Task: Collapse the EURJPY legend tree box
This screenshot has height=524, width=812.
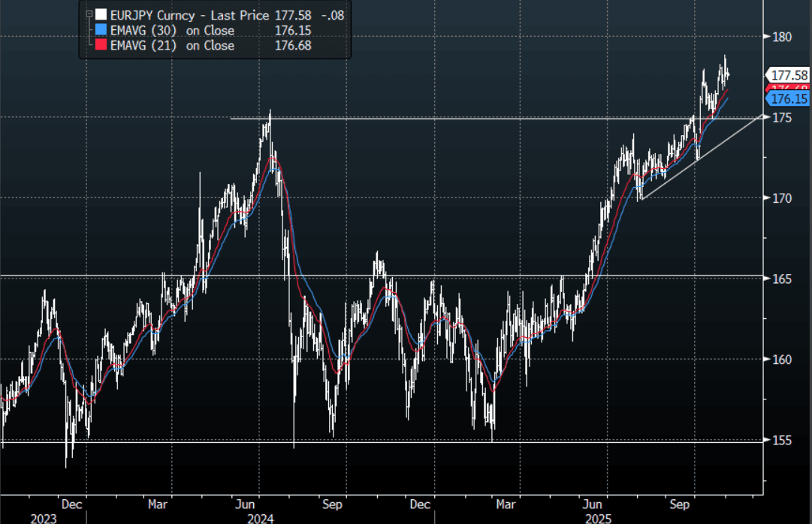Action: [x=90, y=14]
